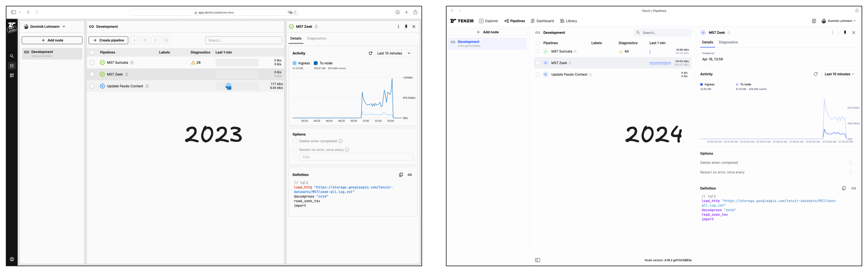
Task: Click the stop pipeline icon in 2023 toolbar
Action: [x=155, y=40]
